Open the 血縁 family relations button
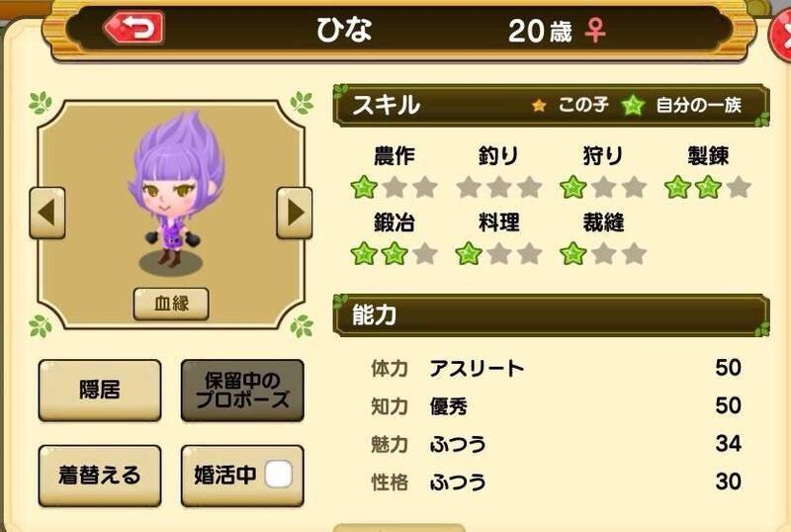791x532 pixels. tap(171, 304)
